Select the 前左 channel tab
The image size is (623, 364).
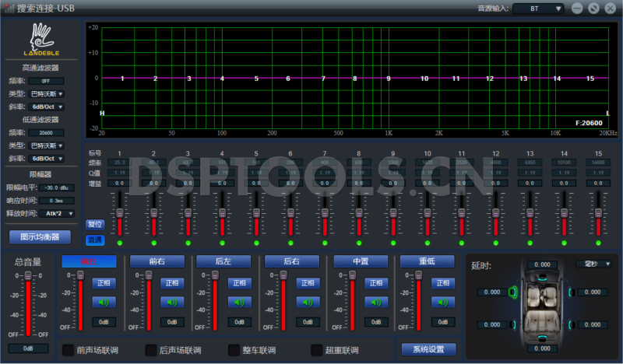(89, 261)
